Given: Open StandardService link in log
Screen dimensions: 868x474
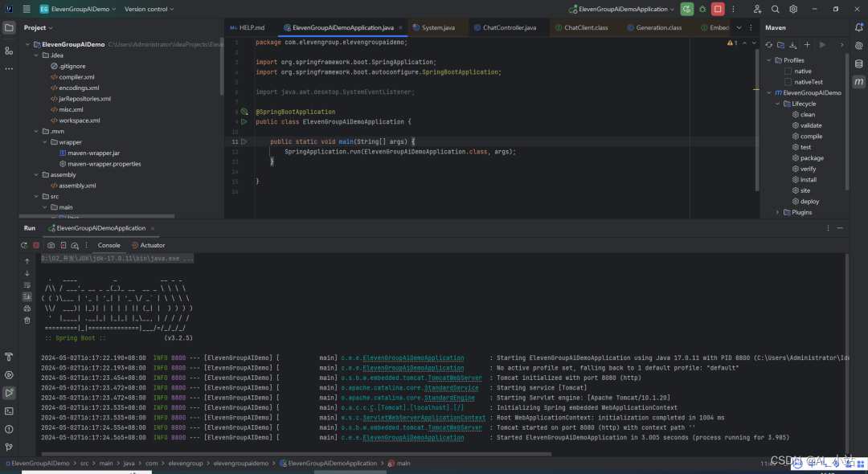Looking at the screenshot, I should 451,388.
